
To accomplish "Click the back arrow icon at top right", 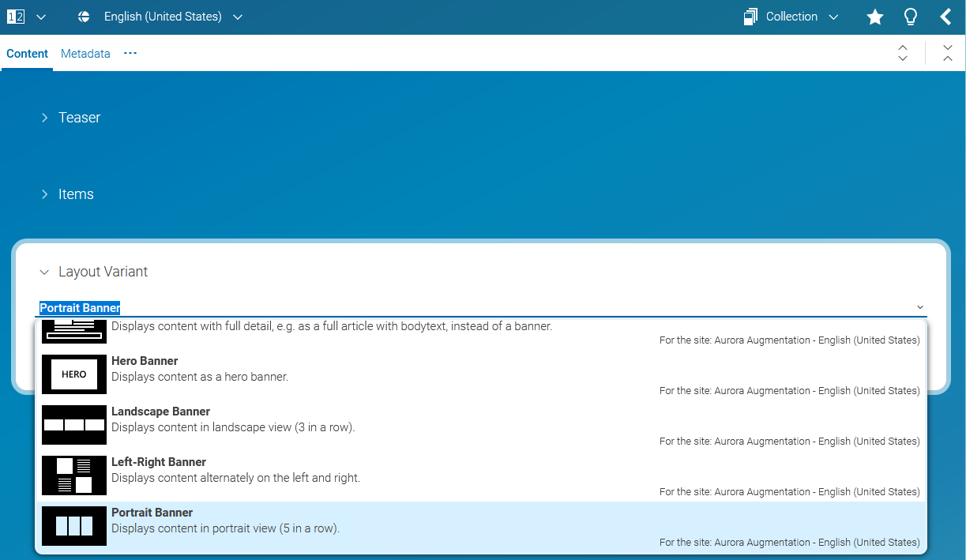I will coord(945,17).
